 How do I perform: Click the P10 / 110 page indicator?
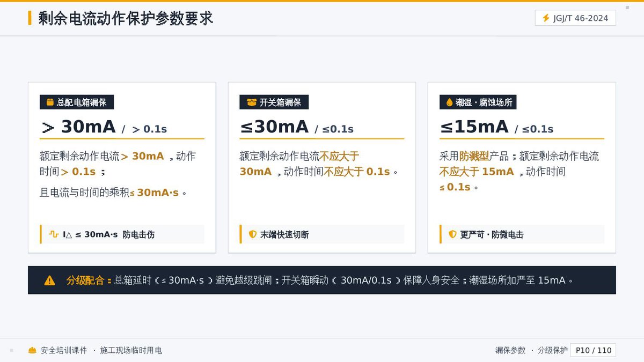593,350
